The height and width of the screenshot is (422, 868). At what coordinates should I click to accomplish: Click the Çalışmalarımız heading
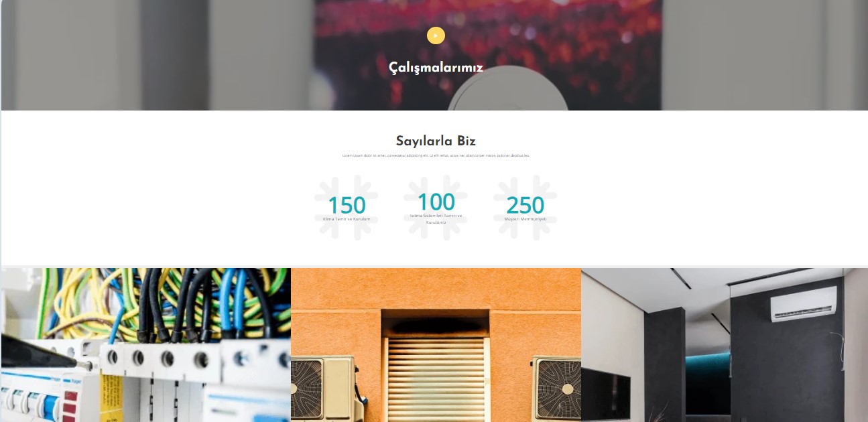tap(436, 68)
